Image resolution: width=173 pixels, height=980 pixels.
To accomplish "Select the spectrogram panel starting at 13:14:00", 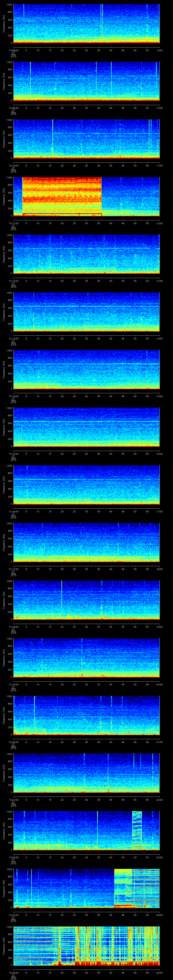I will click(x=87, y=369).
